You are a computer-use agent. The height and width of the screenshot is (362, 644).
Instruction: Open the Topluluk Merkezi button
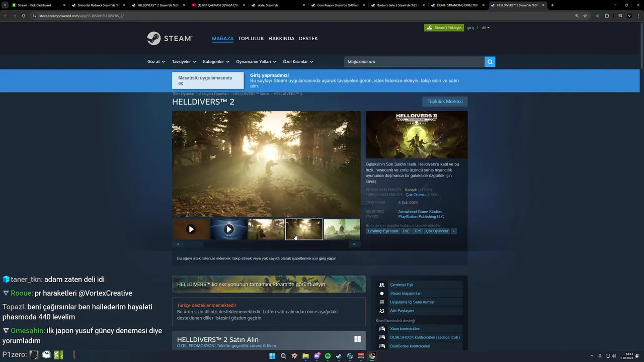click(445, 102)
